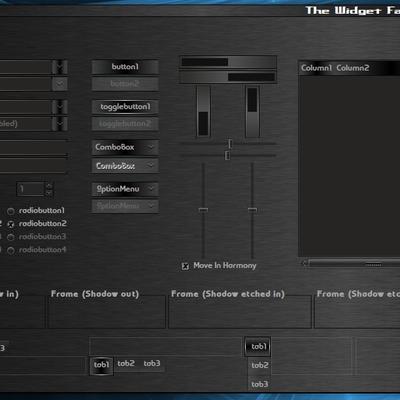Click the entry field containing 'bled)'

(x=26, y=124)
